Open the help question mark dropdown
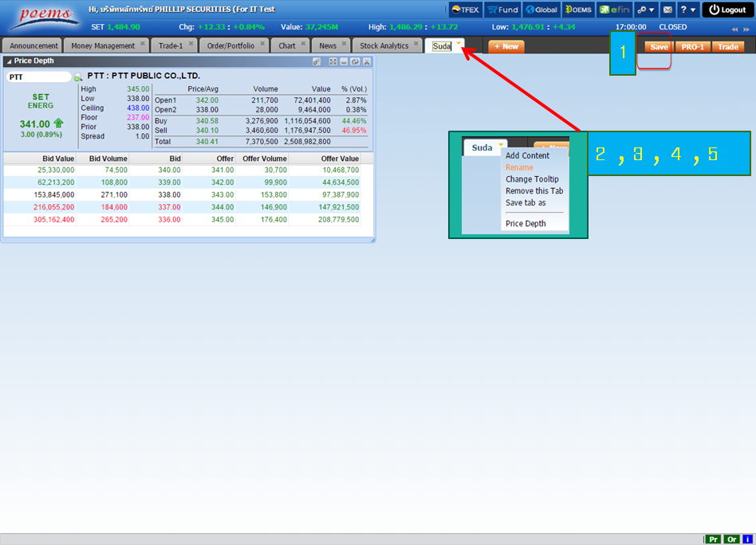 (x=687, y=10)
